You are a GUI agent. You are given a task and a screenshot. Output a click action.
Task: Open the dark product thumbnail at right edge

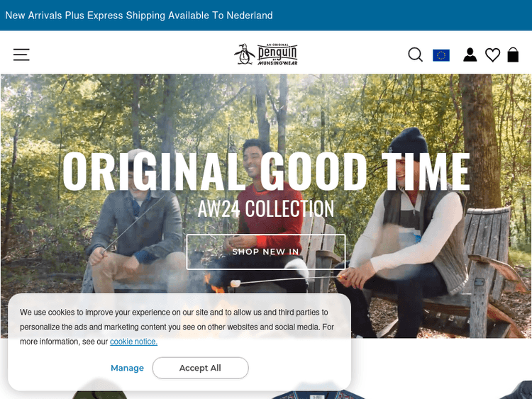coord(516,390)
